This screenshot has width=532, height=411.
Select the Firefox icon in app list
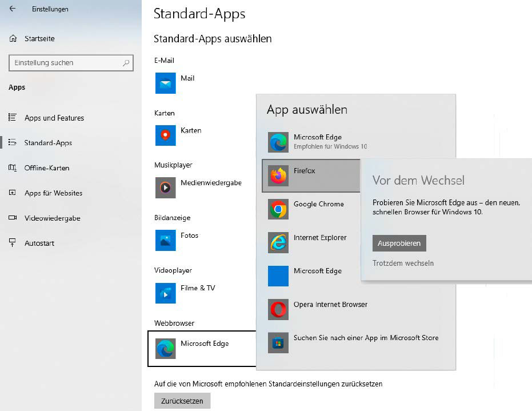pos(278,176)
